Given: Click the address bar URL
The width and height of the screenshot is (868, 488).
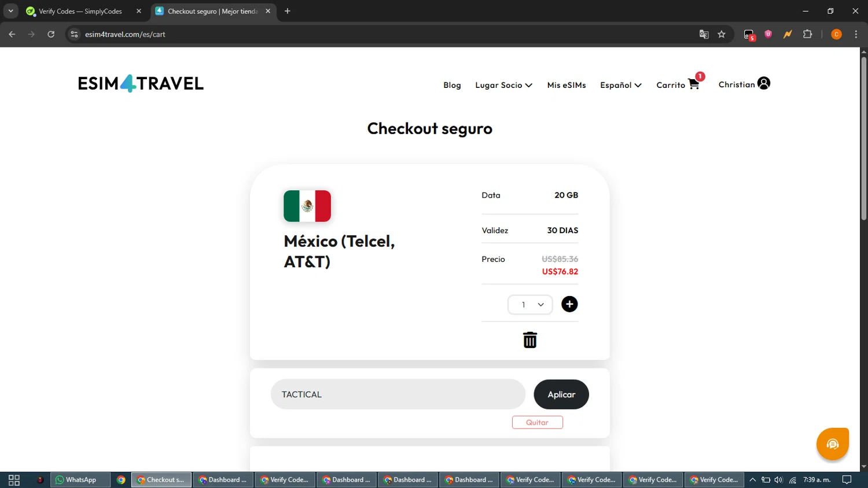Looking at the screenshot, I should (x=125, y=34).
